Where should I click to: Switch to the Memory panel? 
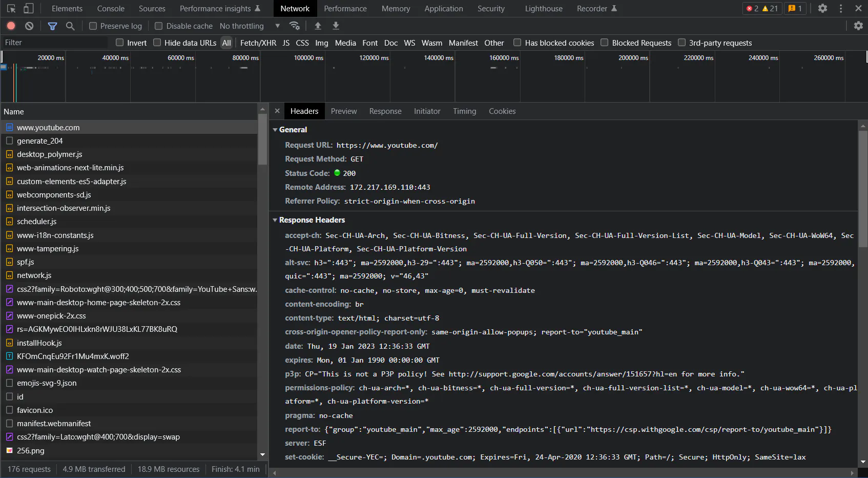(x=396, y=8)
